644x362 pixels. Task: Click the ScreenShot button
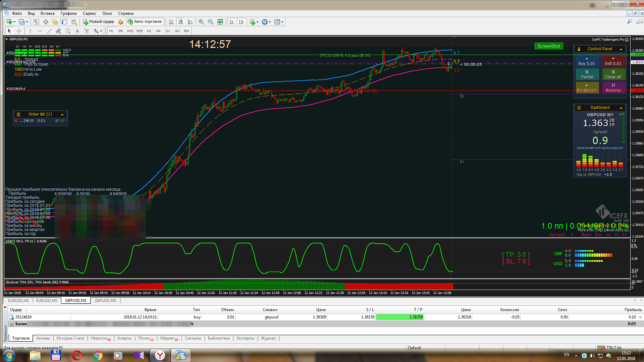pyautogui.click(x=549, y=46)
